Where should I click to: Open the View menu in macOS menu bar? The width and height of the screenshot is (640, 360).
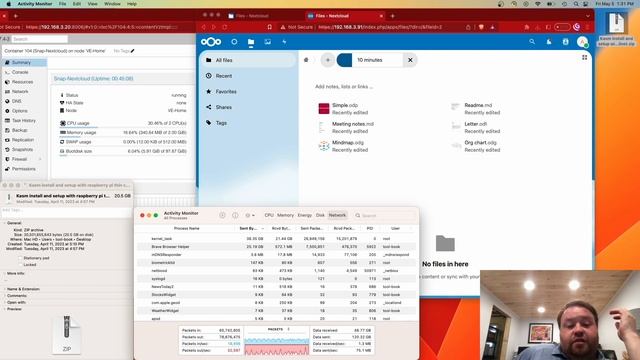click(x=93, y=4)
